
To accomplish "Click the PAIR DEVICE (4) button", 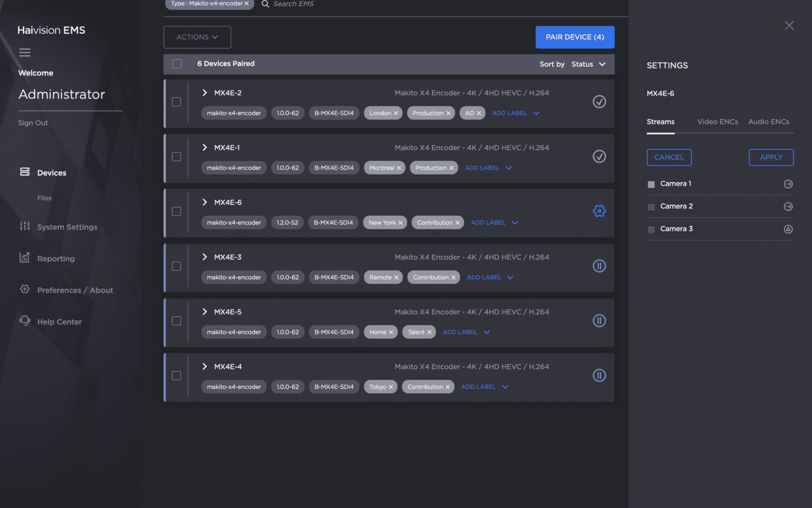I will [575, 37].
